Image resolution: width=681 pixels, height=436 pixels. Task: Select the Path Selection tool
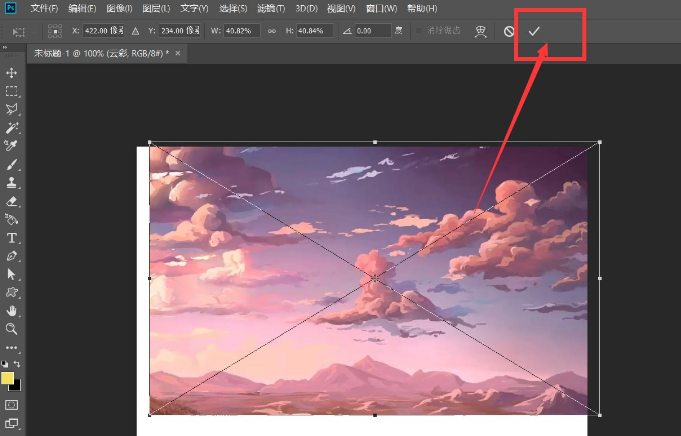[11, 274]
